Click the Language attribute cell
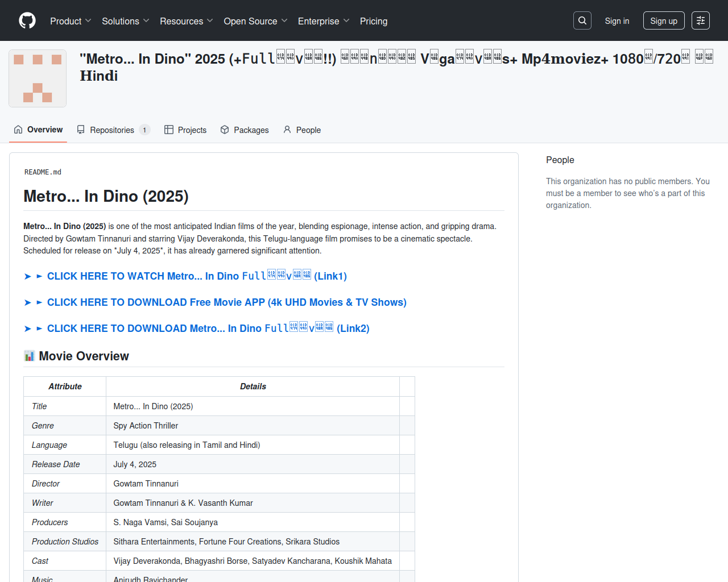 (65, 445)
